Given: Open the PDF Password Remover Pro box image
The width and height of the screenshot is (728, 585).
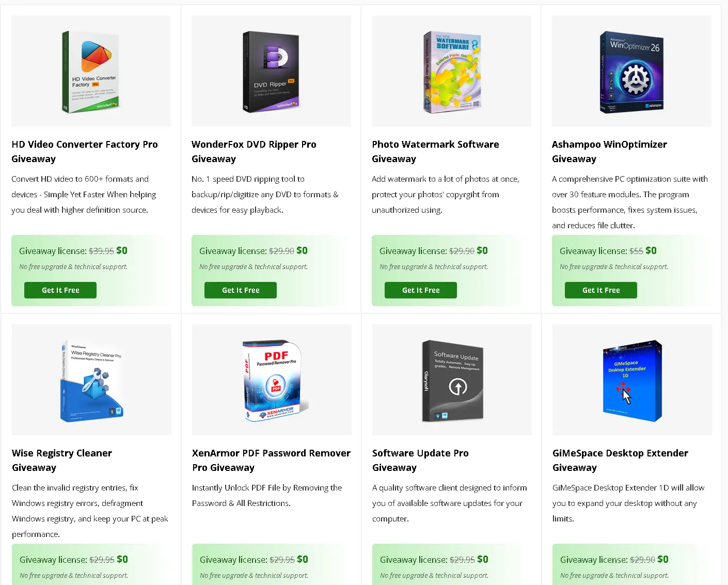Looking at the screenshot, I should click(x=271, y=380).
